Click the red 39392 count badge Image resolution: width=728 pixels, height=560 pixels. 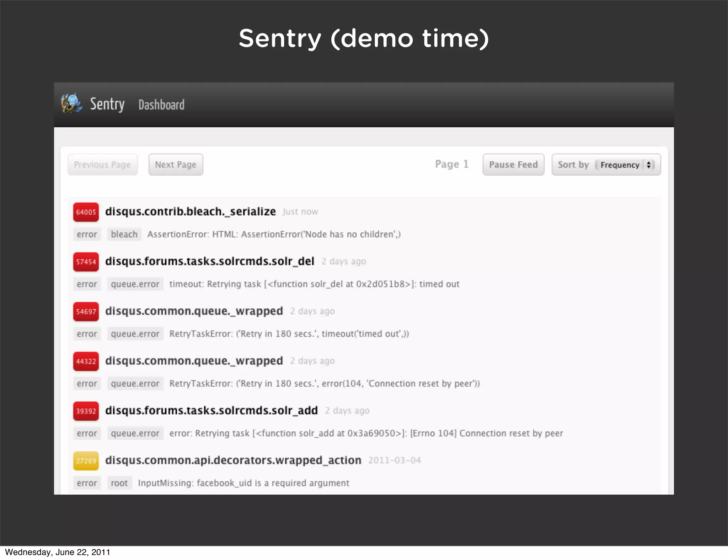pyautogui.click(x=86, y=411)
